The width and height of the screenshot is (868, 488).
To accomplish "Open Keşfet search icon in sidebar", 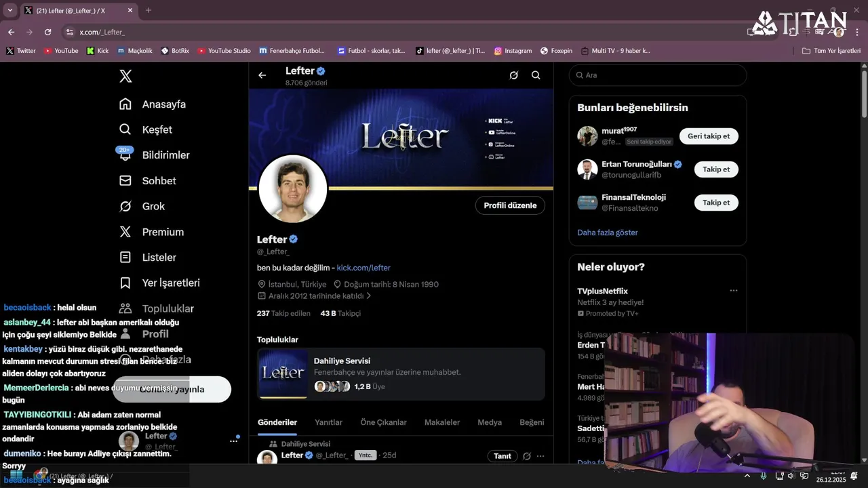I will 125,129.
